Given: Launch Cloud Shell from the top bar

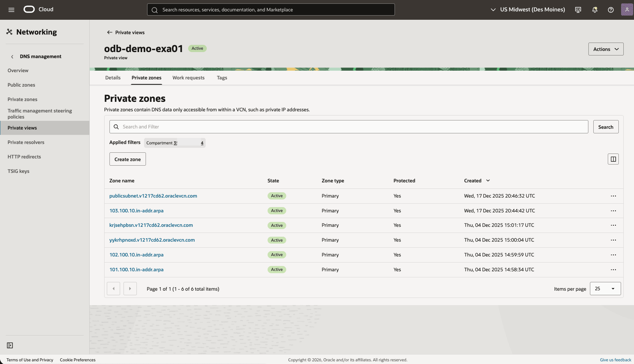Looking at the screenshot, I should 578,9.
